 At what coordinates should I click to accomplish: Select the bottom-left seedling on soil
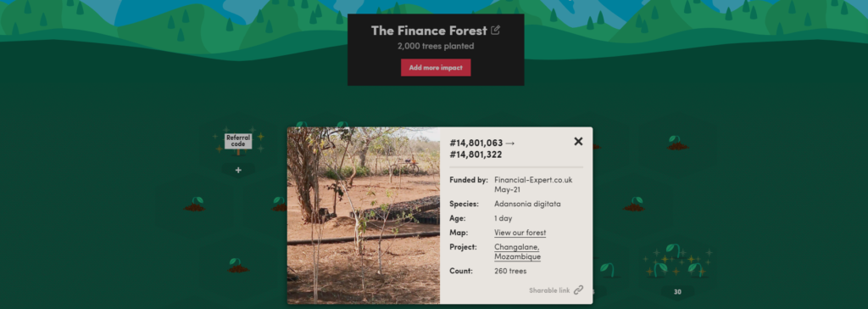pyautogui.click(x=237, y=265)
